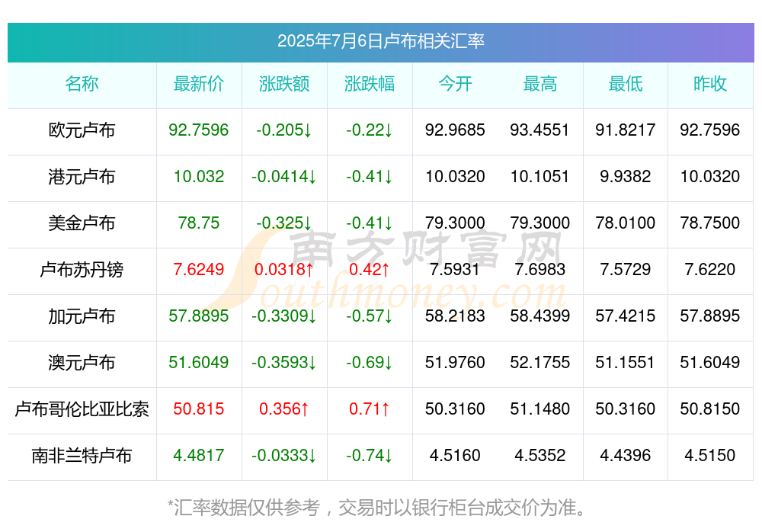The image size is (762, 532).
Task: Click previous close 4.5150
Action: point(710,456)
